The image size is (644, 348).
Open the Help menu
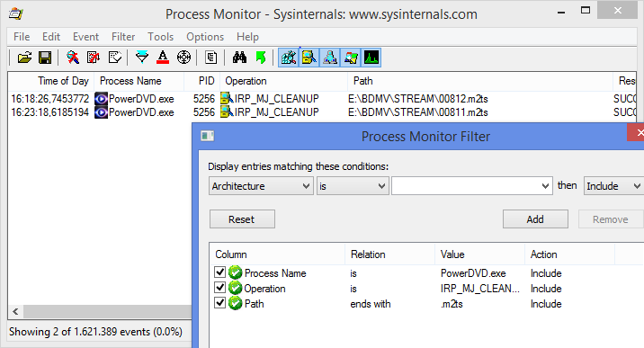point(247,37)
